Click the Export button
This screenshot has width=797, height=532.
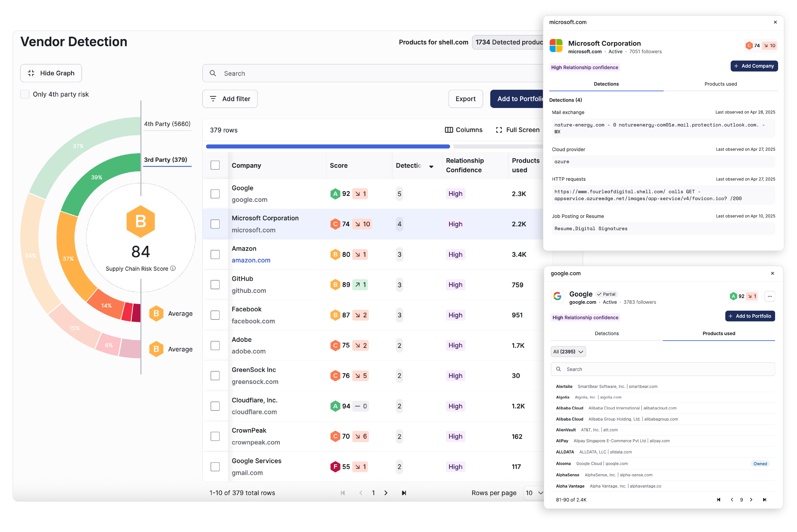click(x=465, y=99)
